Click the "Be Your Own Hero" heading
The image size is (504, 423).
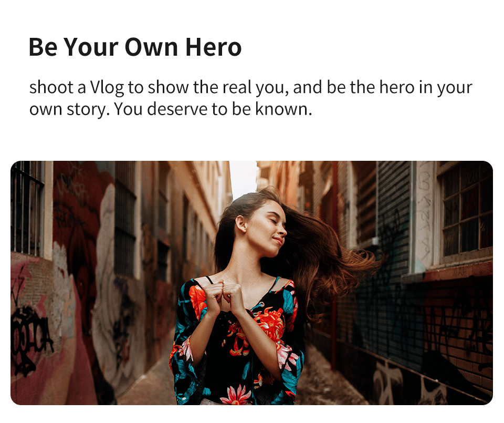click(135, 47)
